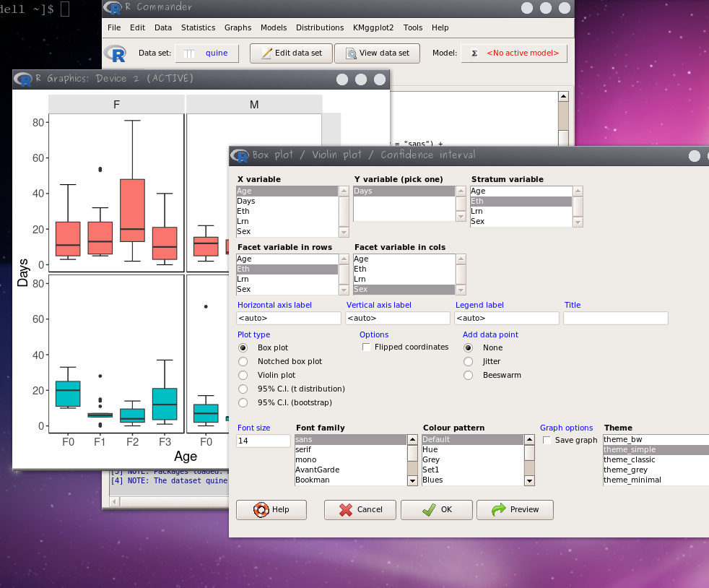This screenshot has height=588, width=709.
Task: Choose Jitter for add data point
Action: coord(468,361)
